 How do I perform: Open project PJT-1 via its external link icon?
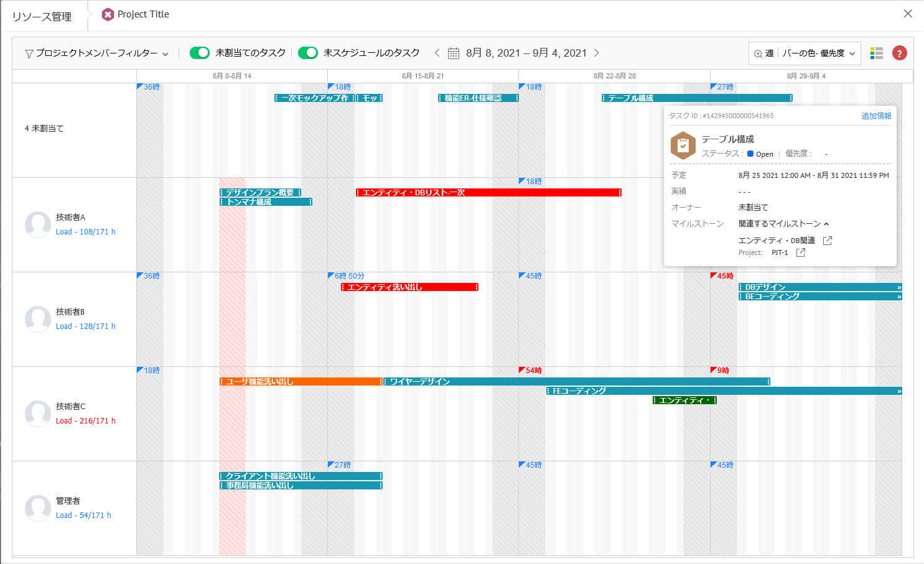click(801, 252)
